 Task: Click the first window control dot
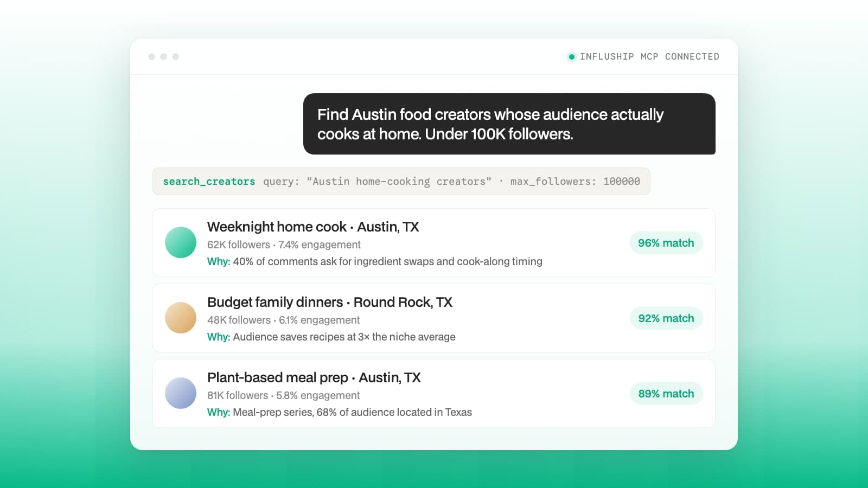(x=151, y=56)
